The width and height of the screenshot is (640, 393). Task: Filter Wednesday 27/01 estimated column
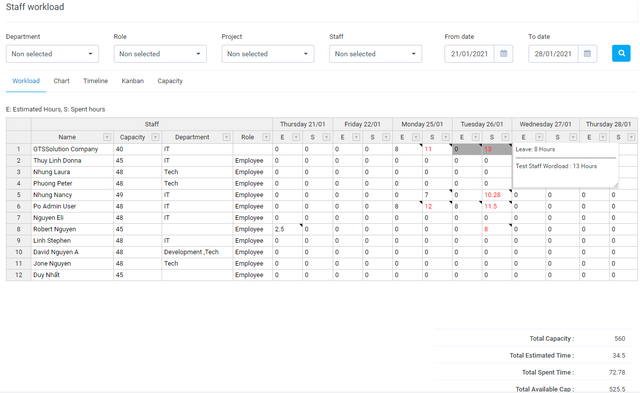[x=539, y=137]
